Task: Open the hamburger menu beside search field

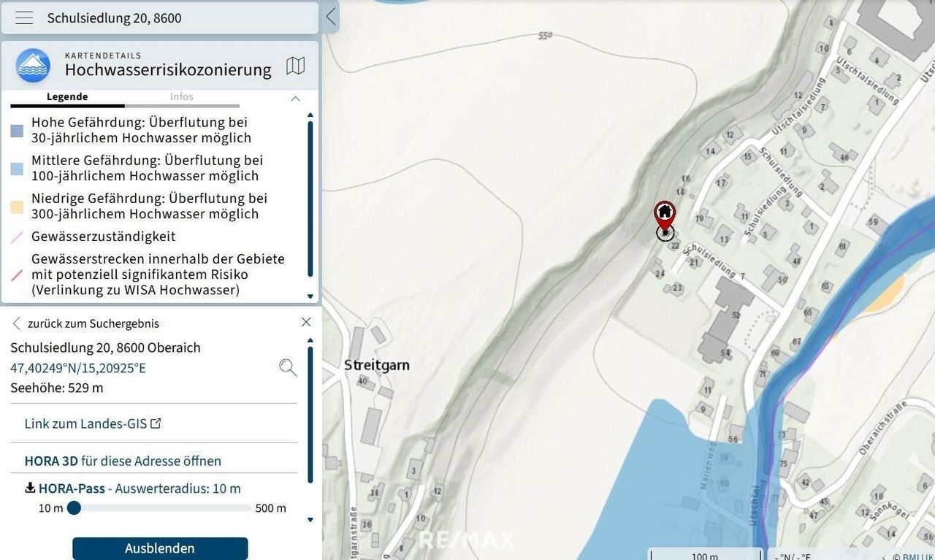Action: (x=24, y=18)
